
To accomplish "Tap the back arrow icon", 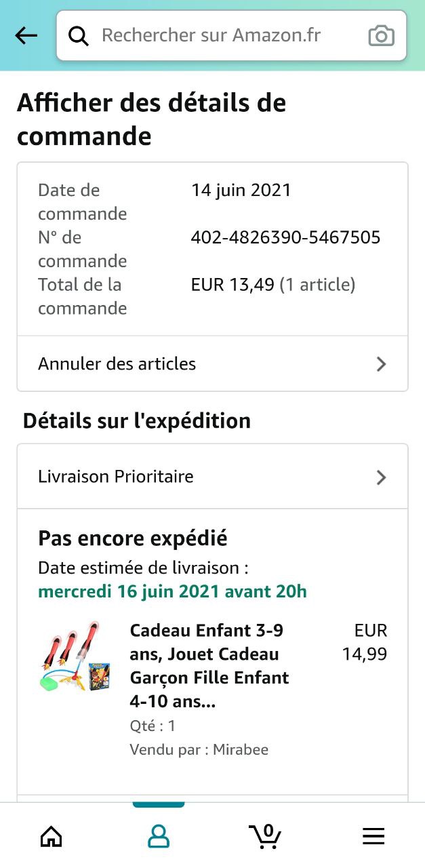I will pyautogui.click(x=26, y=35).
